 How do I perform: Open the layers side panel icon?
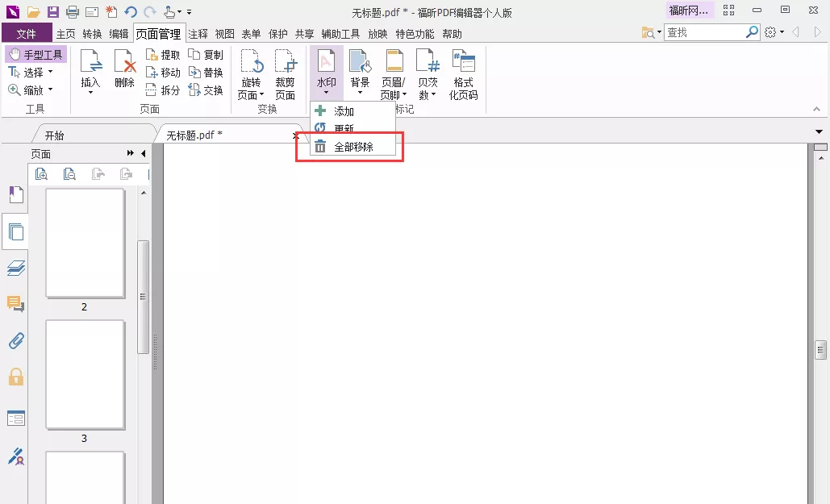(16, 268)
